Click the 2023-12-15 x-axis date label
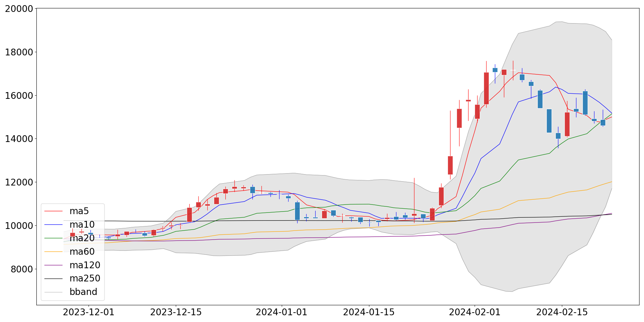644x322 pixels. (176, 312)
